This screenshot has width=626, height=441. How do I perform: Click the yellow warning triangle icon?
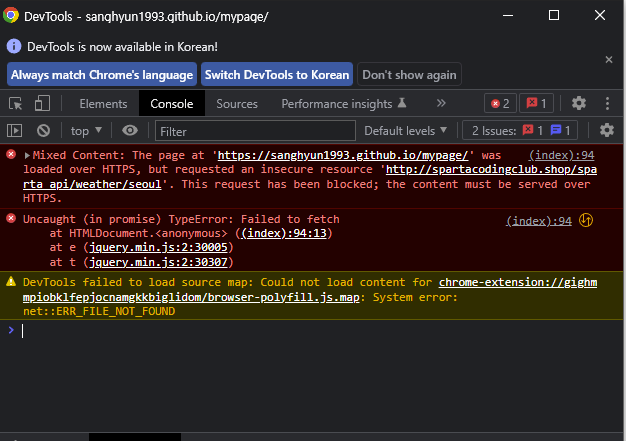11,282
